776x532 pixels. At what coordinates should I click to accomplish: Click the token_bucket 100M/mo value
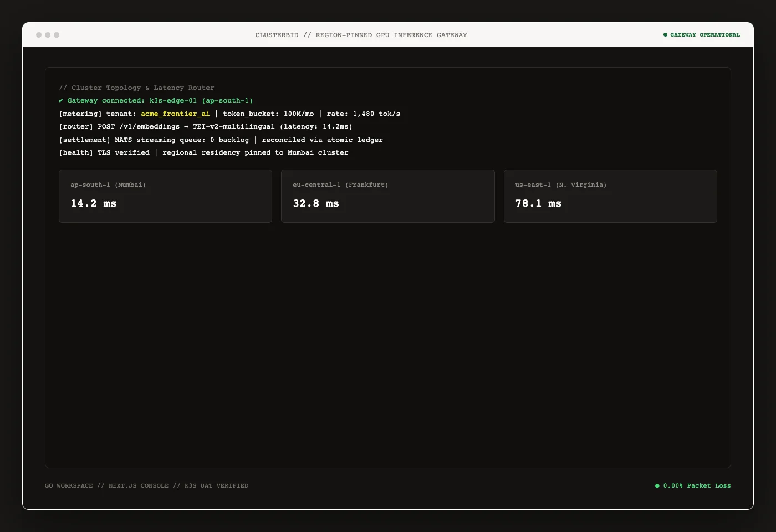tap(268, 114)
